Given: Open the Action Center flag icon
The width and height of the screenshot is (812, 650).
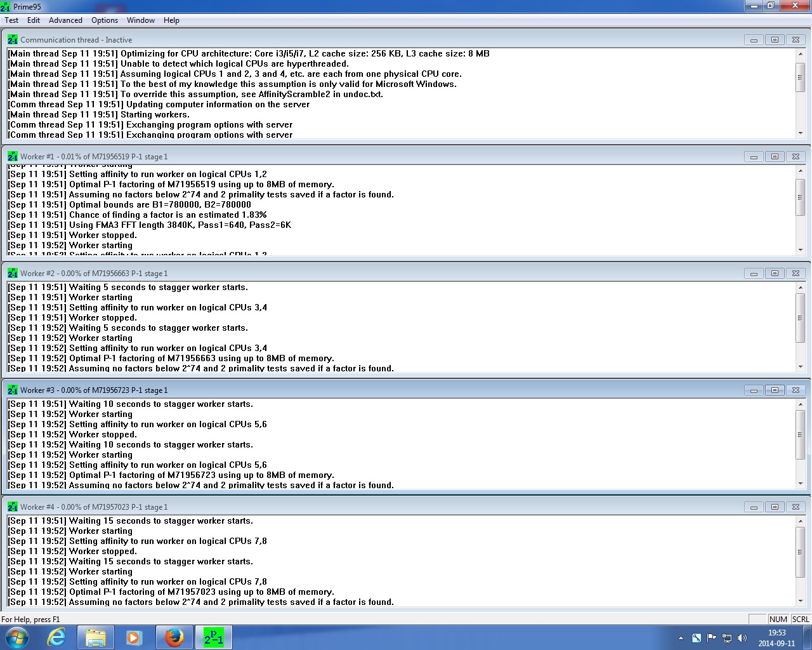Looking at the screenshot, I should [711, 638].
